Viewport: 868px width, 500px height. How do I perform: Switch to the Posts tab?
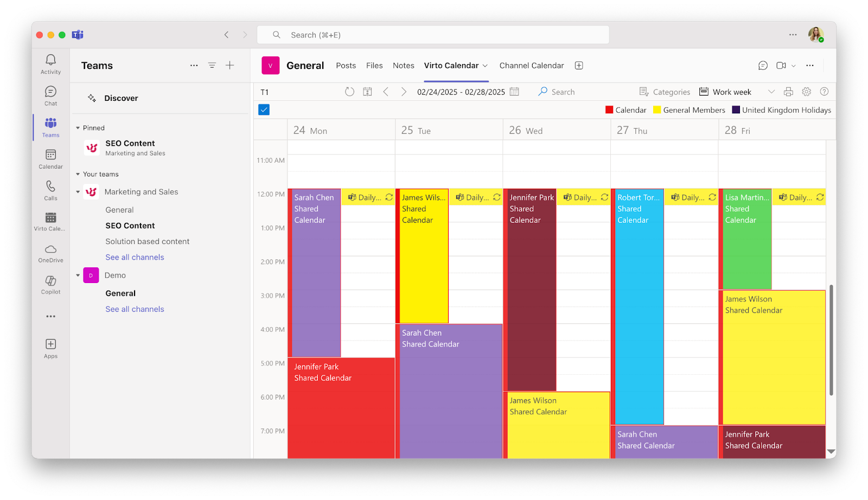(x=346, y=65)
